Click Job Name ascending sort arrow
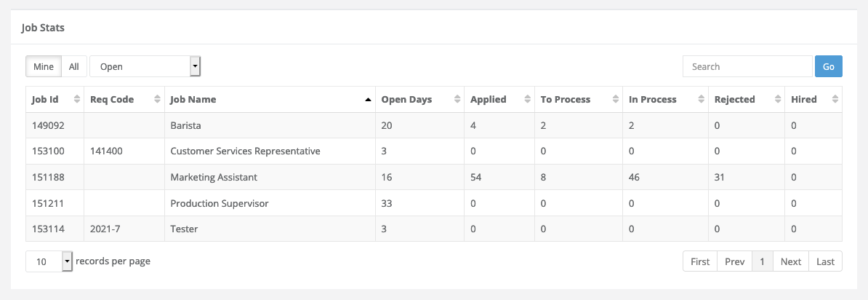This screenshot has height=300, width=868. (x=368, y=100)
